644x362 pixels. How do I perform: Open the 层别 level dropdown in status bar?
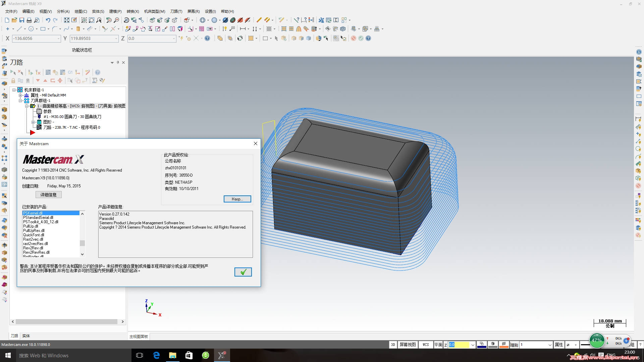[x=550, y=345]
